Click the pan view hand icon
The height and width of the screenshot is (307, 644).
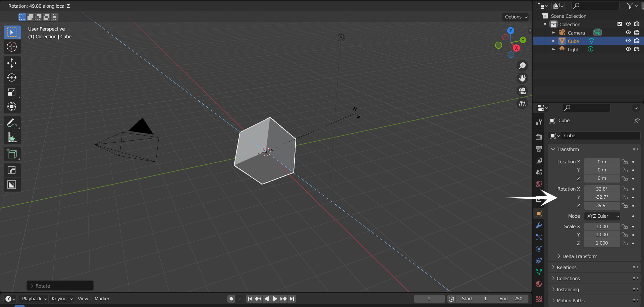(522, 78)
